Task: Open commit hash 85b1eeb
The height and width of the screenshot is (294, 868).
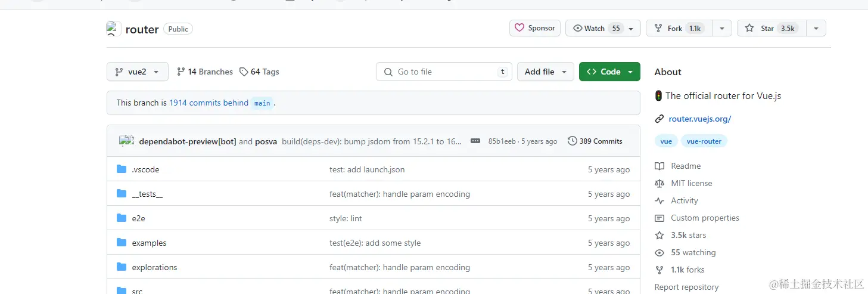Action: pyautogui.click(x=502, y=141)
